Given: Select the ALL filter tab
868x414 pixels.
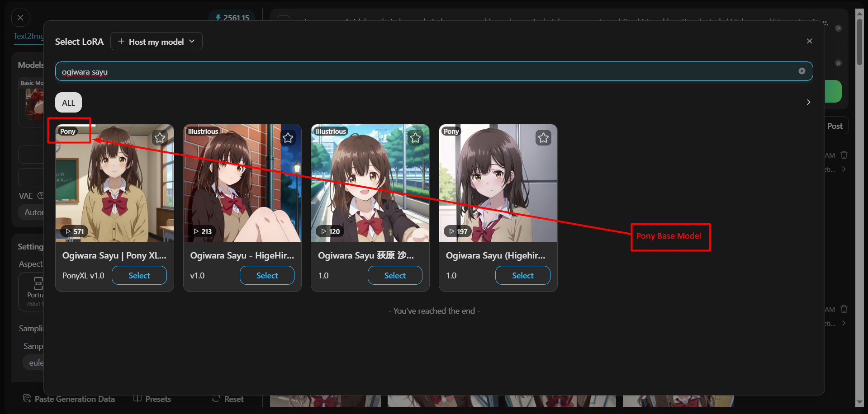Looking at the screenshot, I should [x=68, y=103].
